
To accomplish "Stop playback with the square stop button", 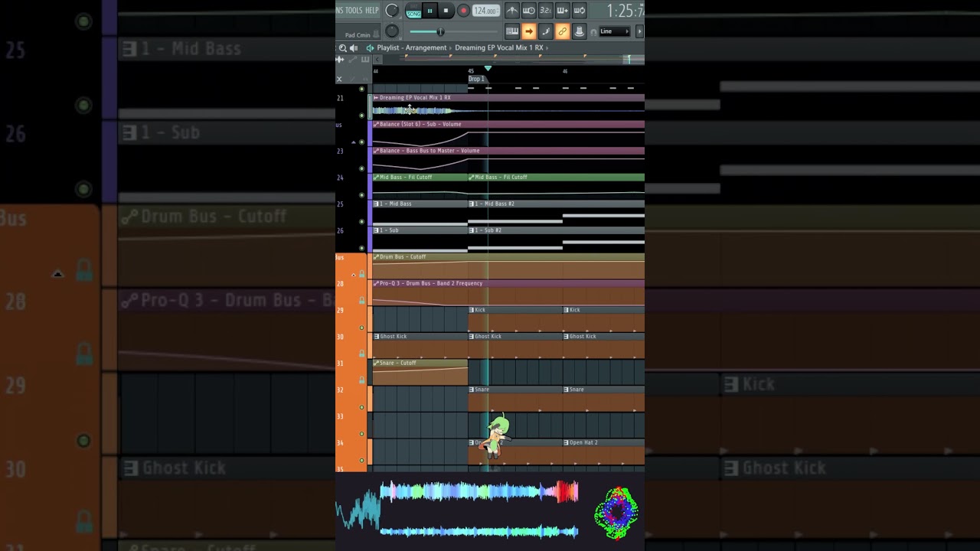I will tap(446, 11).
